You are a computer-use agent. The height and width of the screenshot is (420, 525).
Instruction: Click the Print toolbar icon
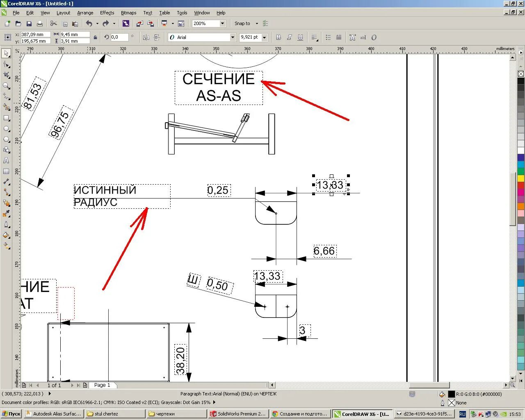click(40, 24)
